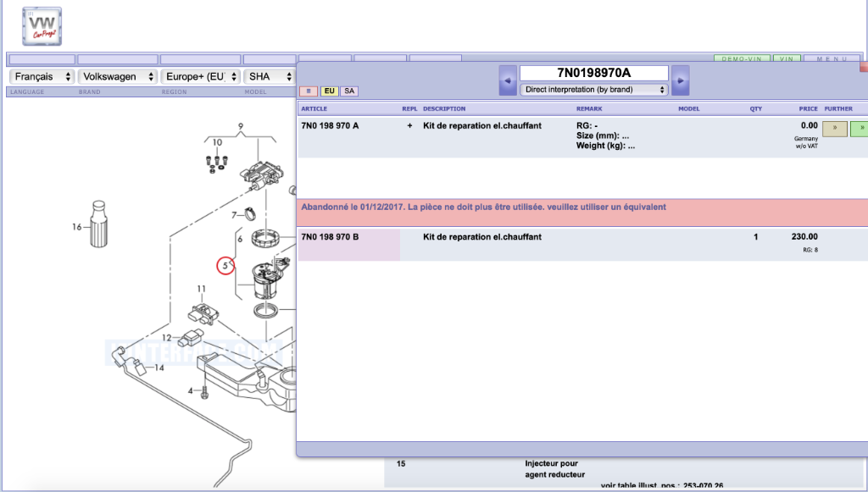Open the Volkswagen brand dropdown
Image resolution: width=868 pixels, height=492 pixels.
point(117,76)
